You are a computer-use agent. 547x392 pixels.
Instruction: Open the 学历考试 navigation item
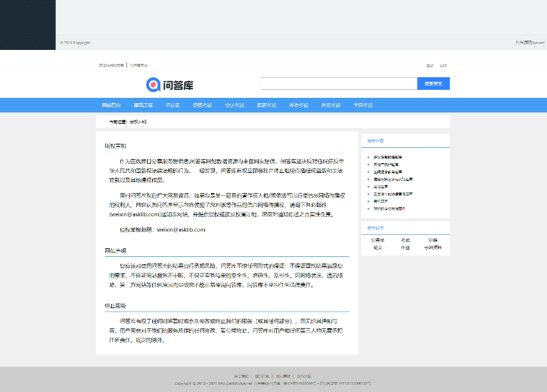coord(363,105)
